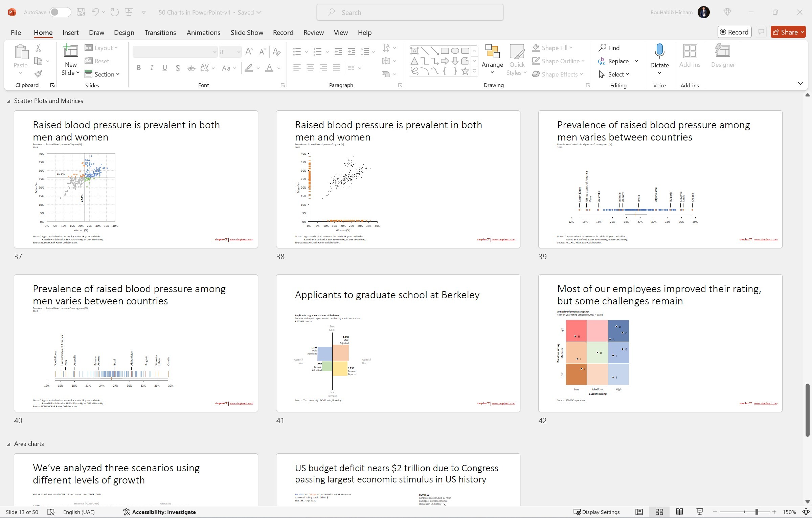Open the Section dropdown
812x518 pixels.
tap(102, 74)
